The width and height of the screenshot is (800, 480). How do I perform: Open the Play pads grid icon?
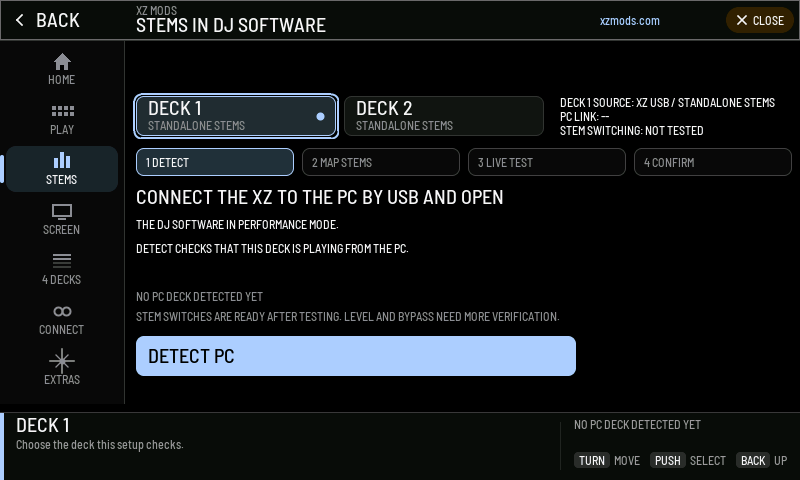click(62, 111)
